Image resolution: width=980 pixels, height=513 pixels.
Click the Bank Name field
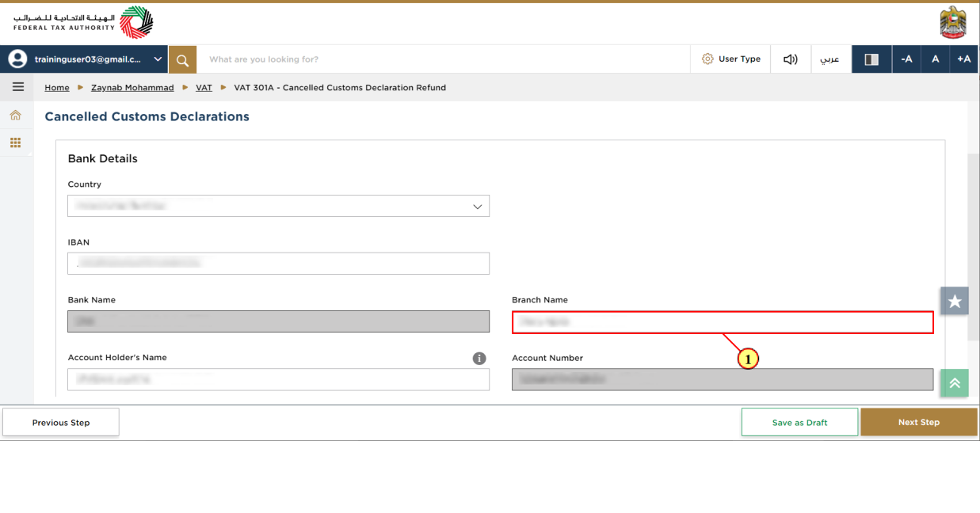tap(279, 321)
